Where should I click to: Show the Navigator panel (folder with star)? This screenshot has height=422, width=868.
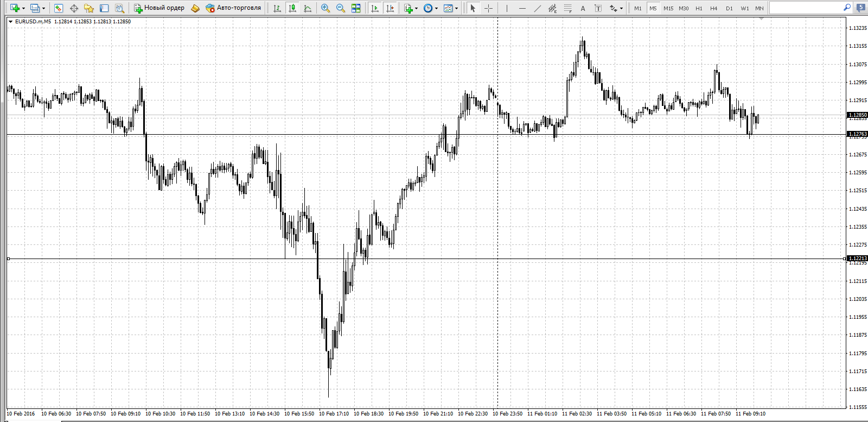pyautogui.click(x=89, y=8)
